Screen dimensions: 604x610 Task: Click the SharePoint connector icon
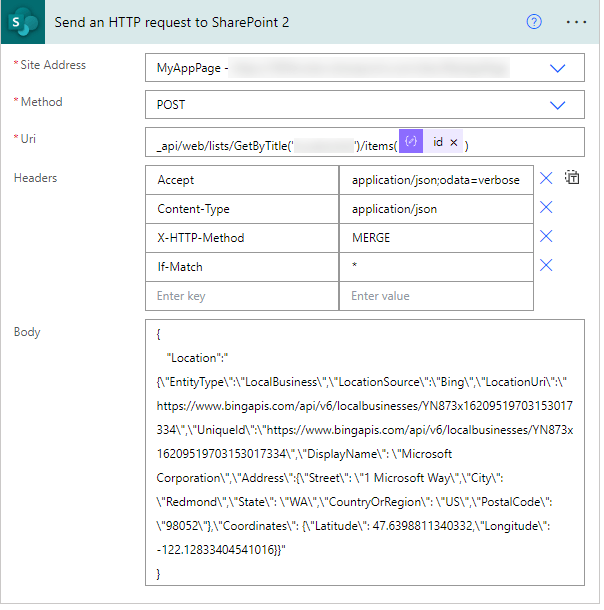(23, 22)
